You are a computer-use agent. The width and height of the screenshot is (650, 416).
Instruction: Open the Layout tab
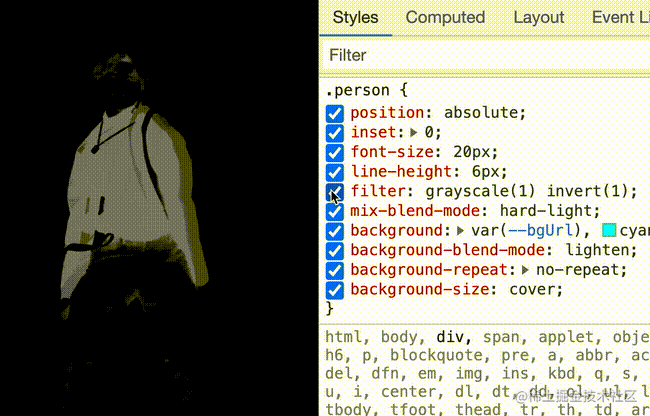(538, 17)
